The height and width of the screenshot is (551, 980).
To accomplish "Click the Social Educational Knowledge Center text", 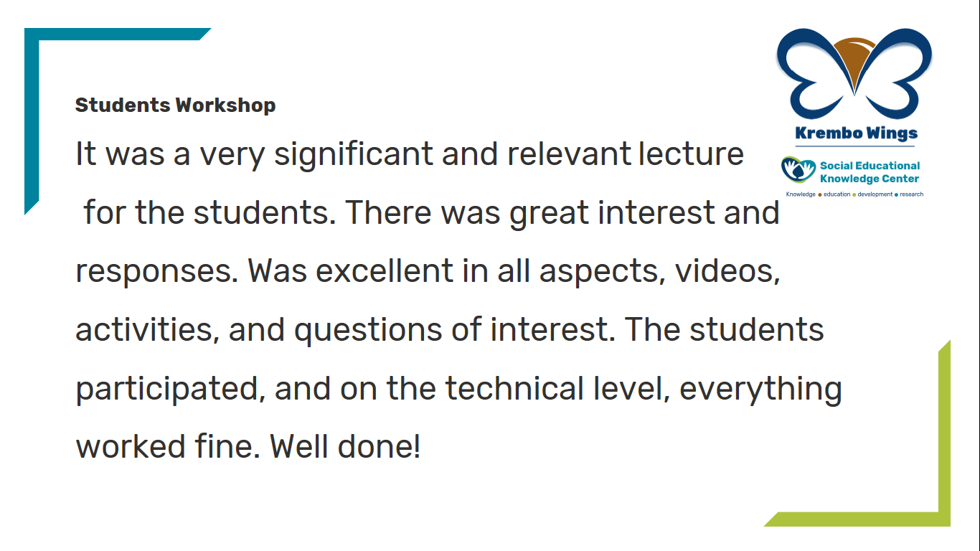I will [x=870, y=172].
